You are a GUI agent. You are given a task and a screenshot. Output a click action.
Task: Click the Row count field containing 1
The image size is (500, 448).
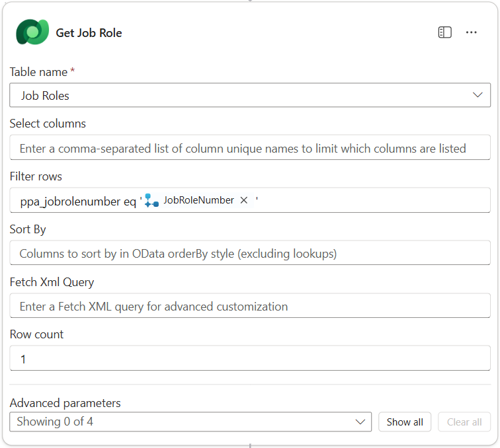tap(250, 359)
